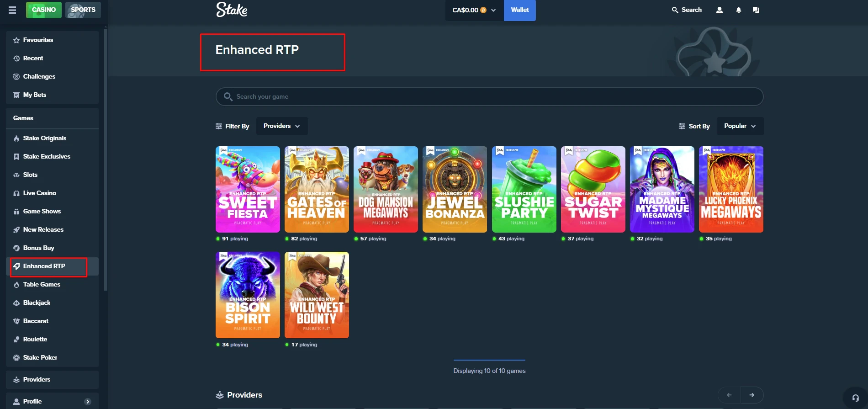This screenshot has height=409, width=868.
Task: Switch to the Sports tab
Action: tap(83, 10)
